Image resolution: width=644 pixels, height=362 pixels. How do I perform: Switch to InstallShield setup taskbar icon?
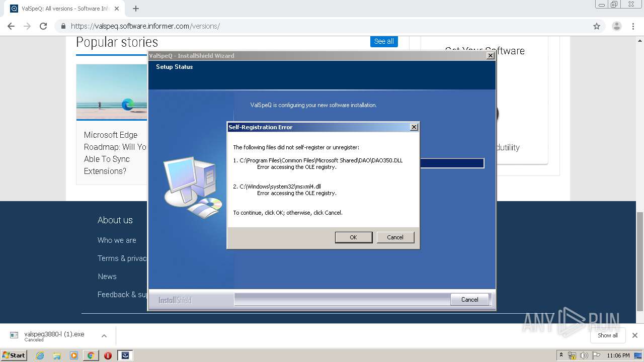[x=125, y=355]
